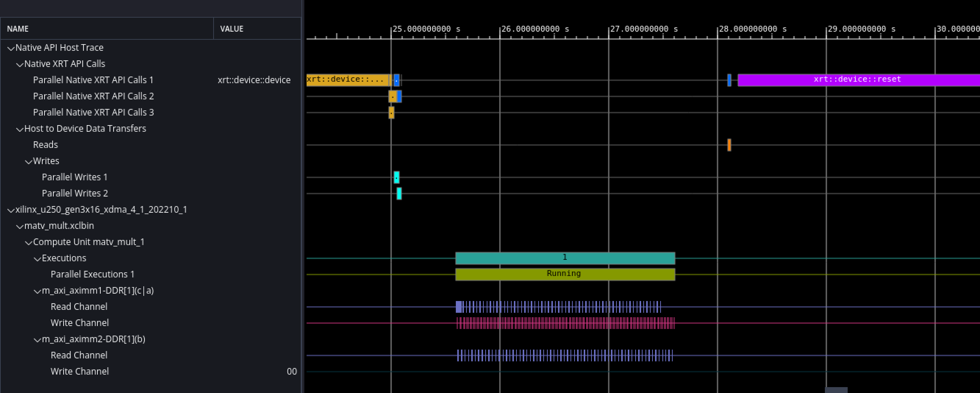980x393 pixels.
Task: Collapse matv_mult.xclbin node
Action: (x=20, y=227)
